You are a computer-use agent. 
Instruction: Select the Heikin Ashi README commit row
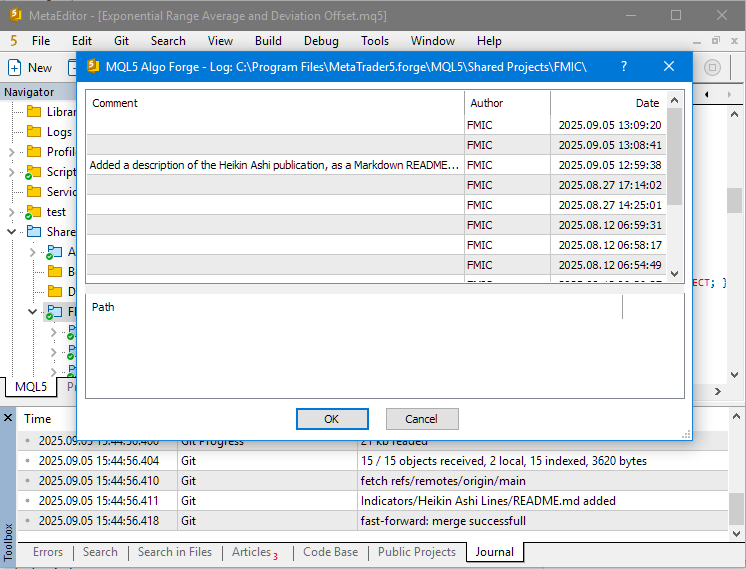[x=376, y=165]
